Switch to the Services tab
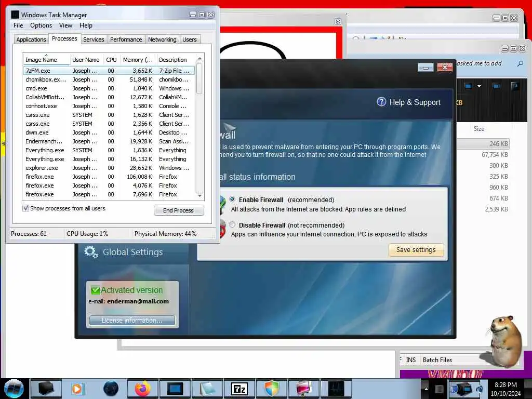The height and width of the screenshot is (399, 532). pyautogui.click(x=94, y=39)
